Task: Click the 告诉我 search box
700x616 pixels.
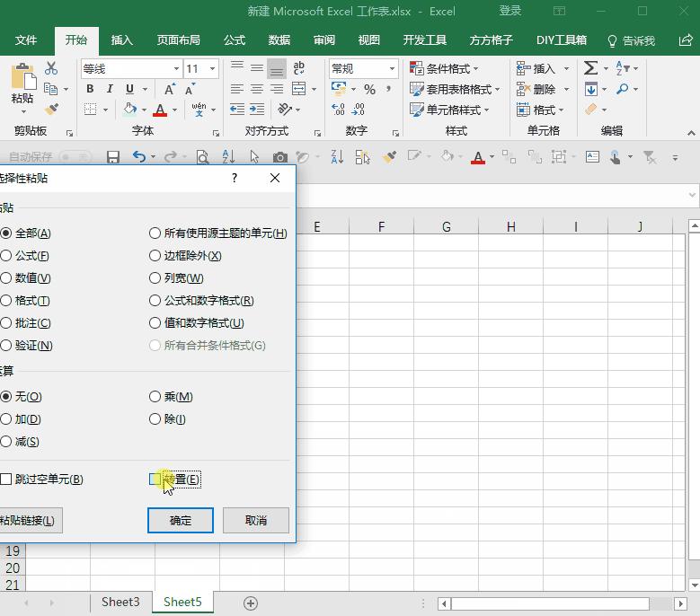Action: point(632,41)
